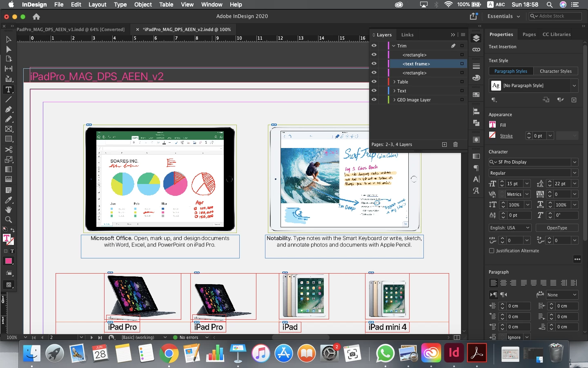This screenshot has height=368, width=588.
Task: Expand the Table layer
Action: tap(394, 82)
